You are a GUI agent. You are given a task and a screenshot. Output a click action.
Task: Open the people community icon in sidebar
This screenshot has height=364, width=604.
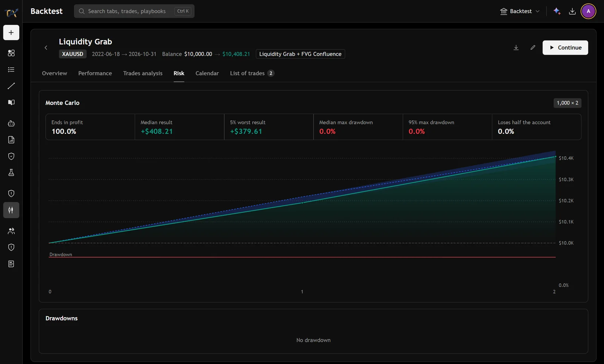(x=11, y=231)
